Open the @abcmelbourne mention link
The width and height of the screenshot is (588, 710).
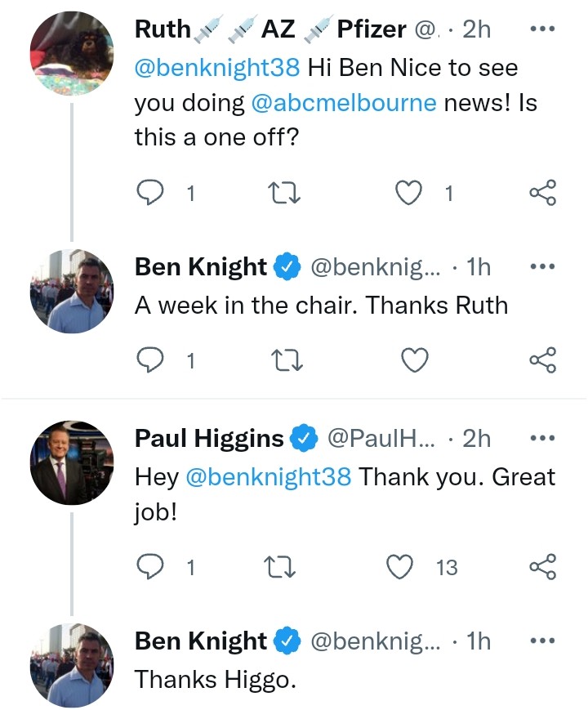[x=344, y=103]
